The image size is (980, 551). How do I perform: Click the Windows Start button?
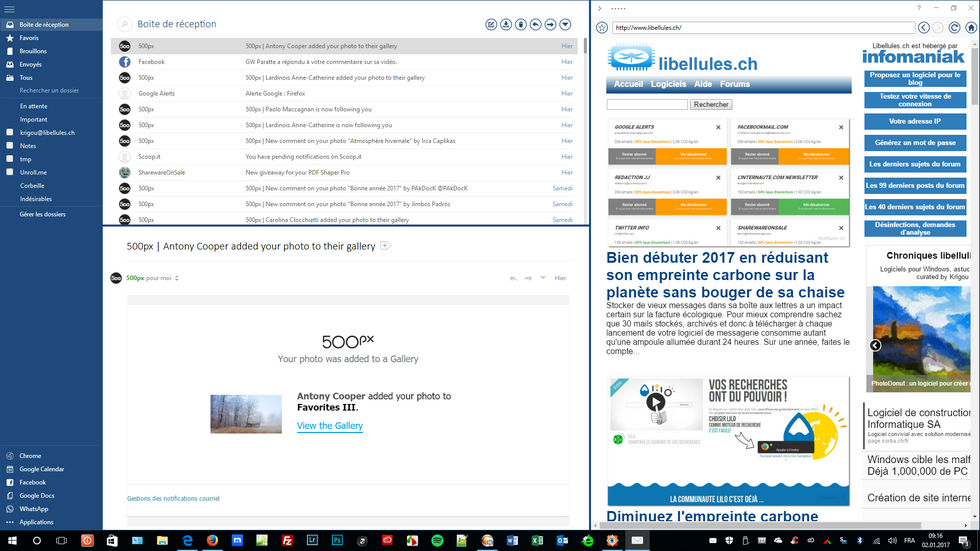12,540
